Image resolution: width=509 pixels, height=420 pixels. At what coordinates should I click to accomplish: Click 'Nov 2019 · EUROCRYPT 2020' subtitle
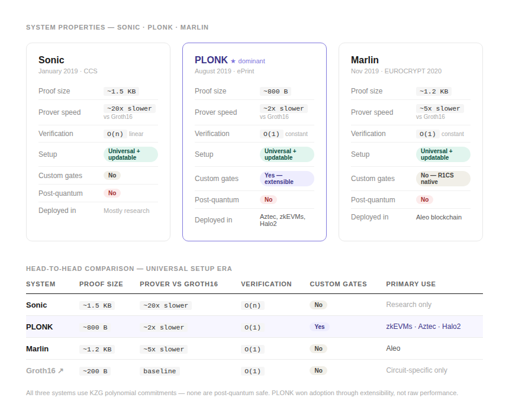(x=396, y=71)
